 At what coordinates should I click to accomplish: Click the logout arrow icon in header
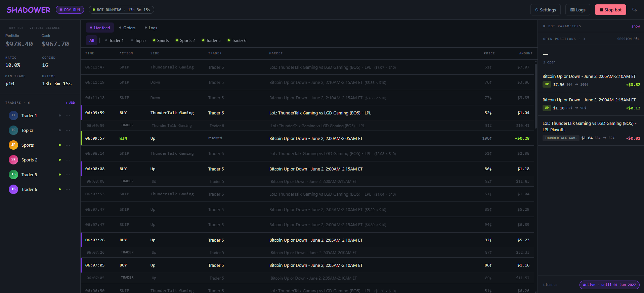coord(635,10)
